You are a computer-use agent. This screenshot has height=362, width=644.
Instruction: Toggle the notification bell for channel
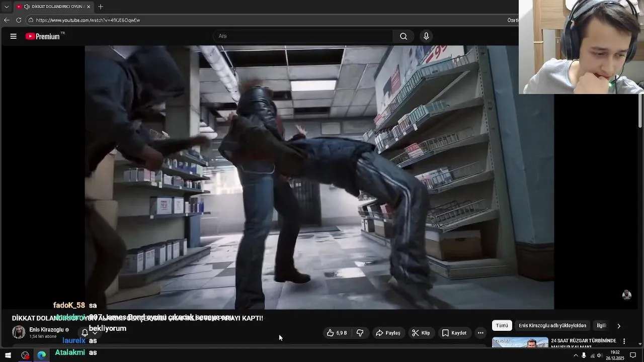tap(85, 333)
